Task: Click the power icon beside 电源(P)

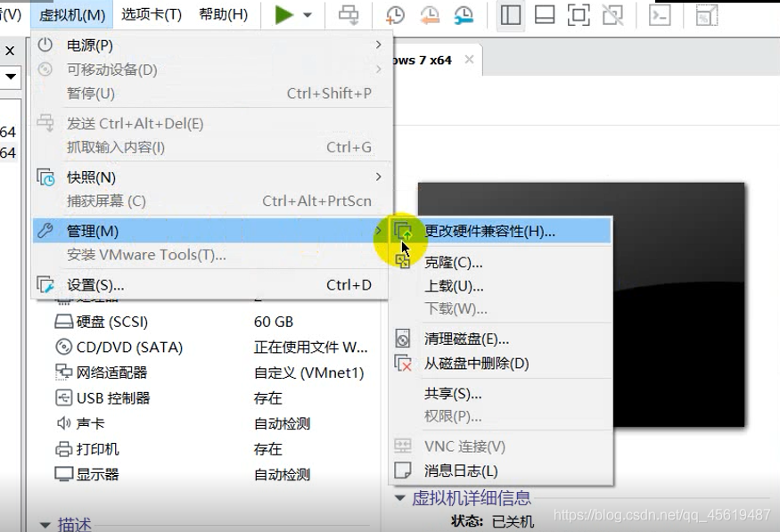Action: [x=45, y=45]
